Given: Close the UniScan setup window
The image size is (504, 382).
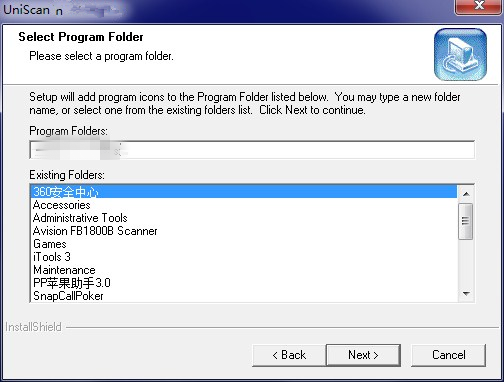Looking at the screenshot, I should click(479, 6).
